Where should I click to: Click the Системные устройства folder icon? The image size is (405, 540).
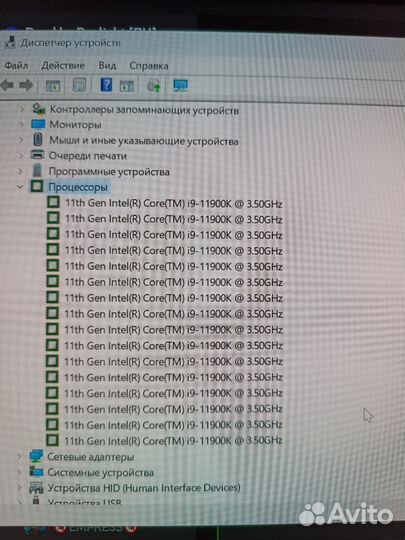[36, 471]
